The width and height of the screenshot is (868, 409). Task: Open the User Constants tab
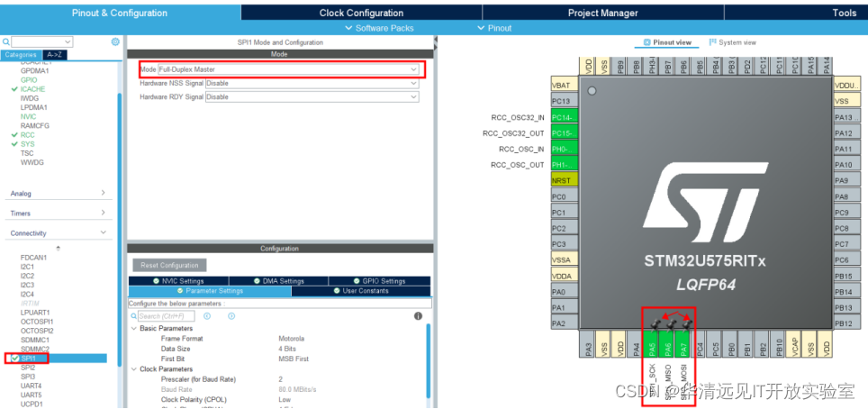click(361, 291)
